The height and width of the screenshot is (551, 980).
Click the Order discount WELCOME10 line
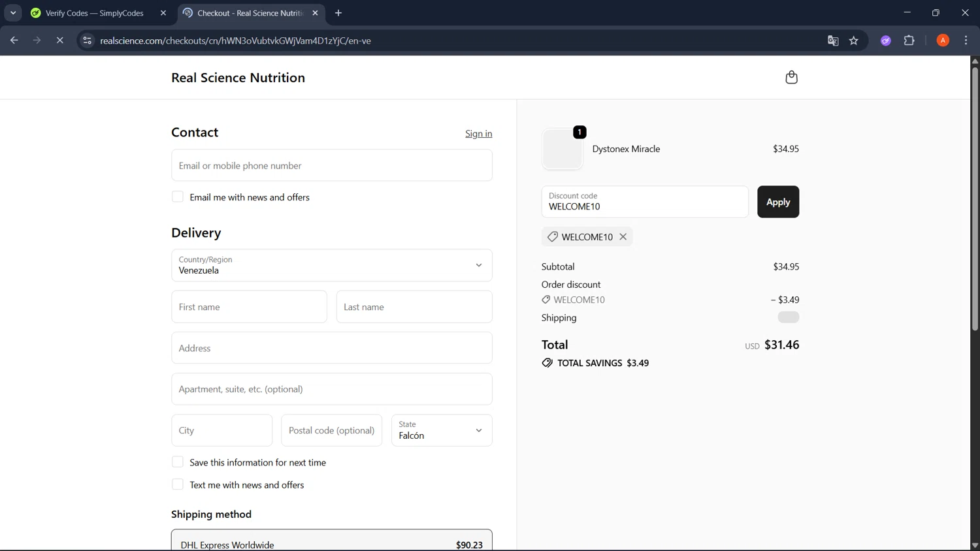click(x=670, y=300)
